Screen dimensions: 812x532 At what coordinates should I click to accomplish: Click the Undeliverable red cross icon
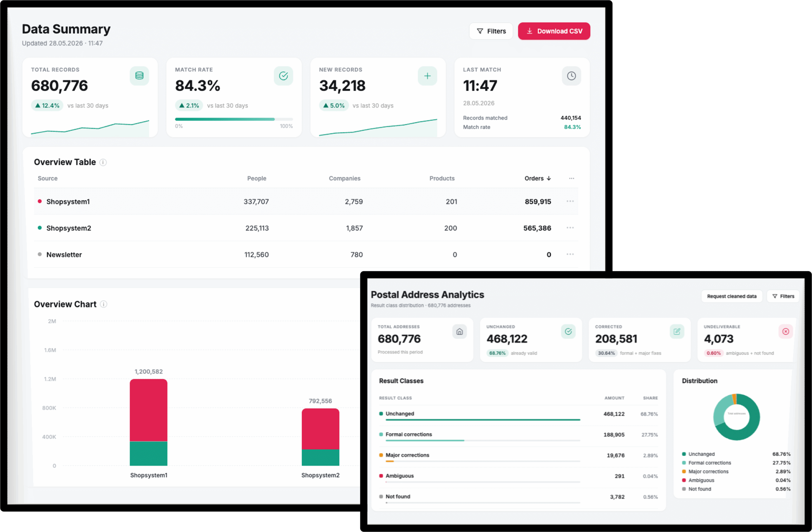pos(785,332)
